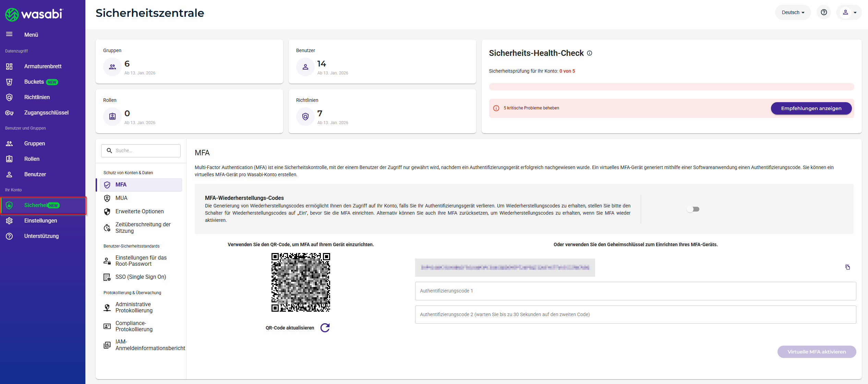The width and height of the screenshot is (868, 384).
Task: Open Einstellungen gear in sidebar
Action: coord(9,221)
